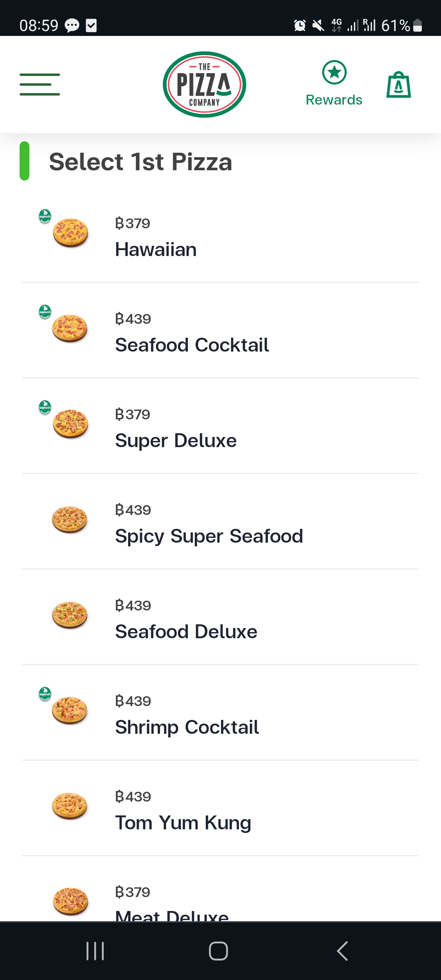Select the Shrimp Cocktail pizza
This screenshot has width=441, height=980.
coord(187,727)
